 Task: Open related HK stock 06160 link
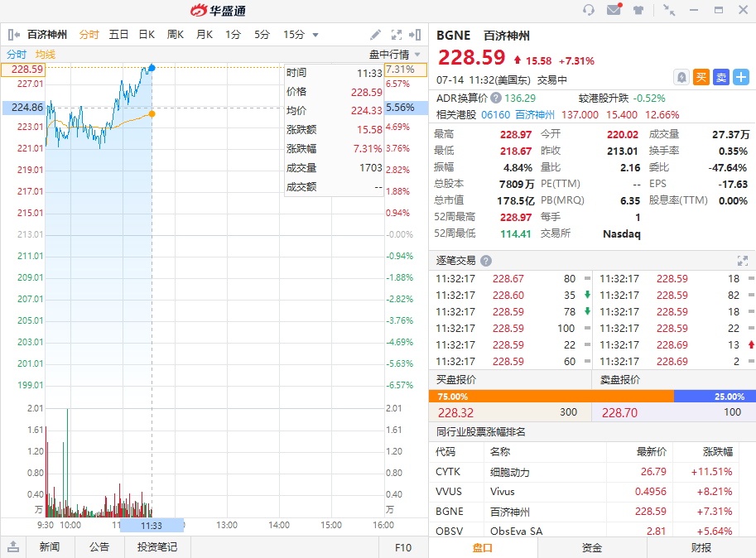[495, 115]
